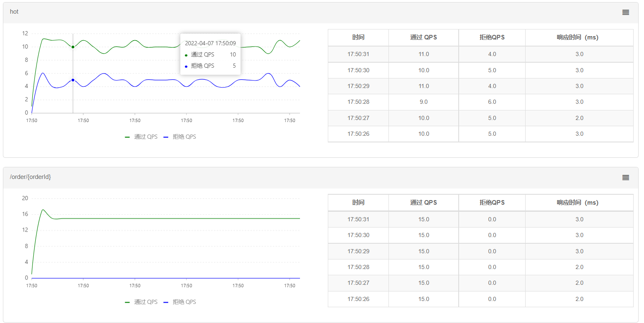Viewport: 644px width, 323px height.
Task: Click 时间 column header in hot table
Action: [x=358, y=37]
